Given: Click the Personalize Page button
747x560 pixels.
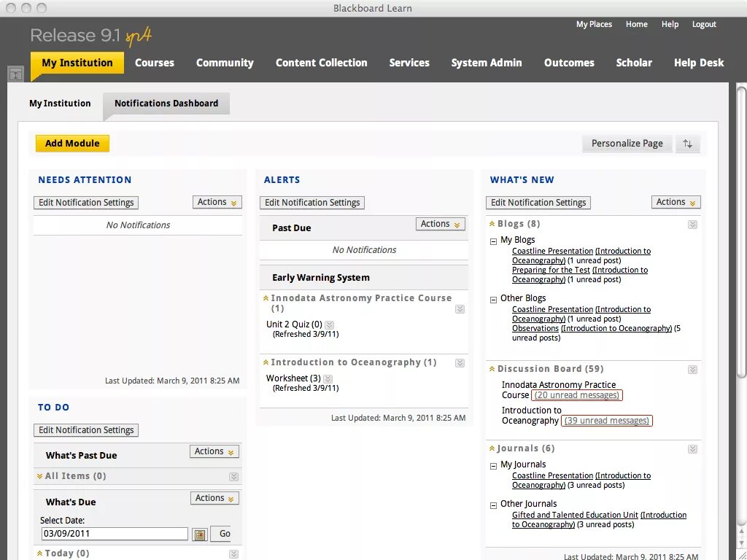Looking at the screenshot, I should tap(627, 144).
